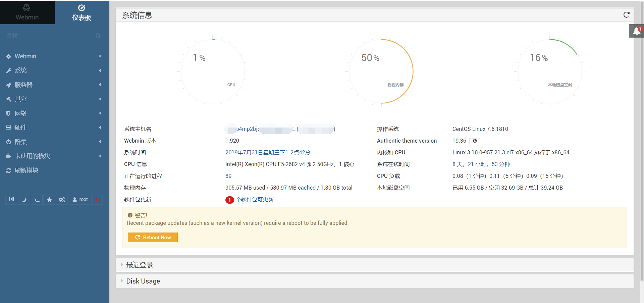Switch to the 仪表板 tab
Image resolution: width=644 pixels, height=303 pixels.
82,12
